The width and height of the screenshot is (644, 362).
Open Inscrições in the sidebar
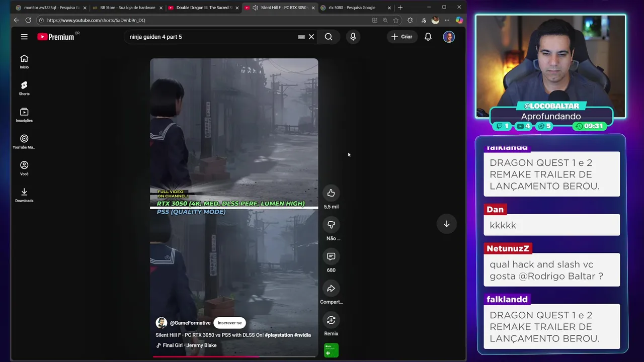pyautogui.click(x=24, y=115)
